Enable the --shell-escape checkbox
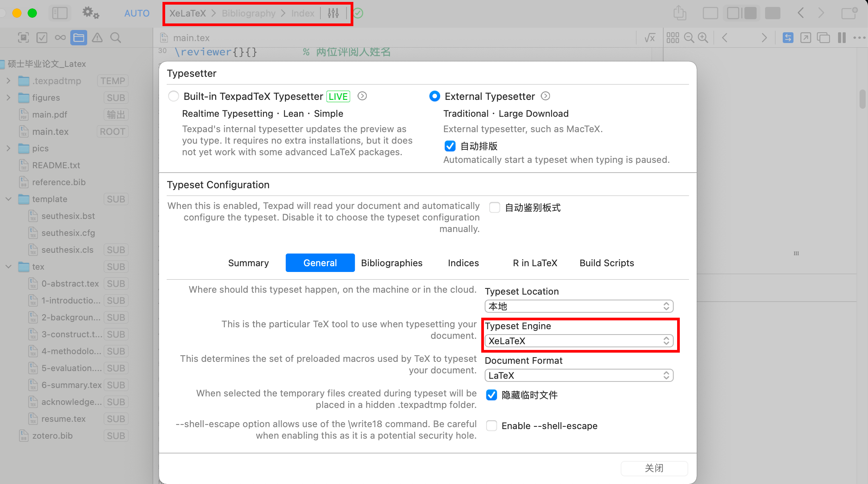This screenshot has height=484, width=868. pyautogui.click(x=491, y=426)
